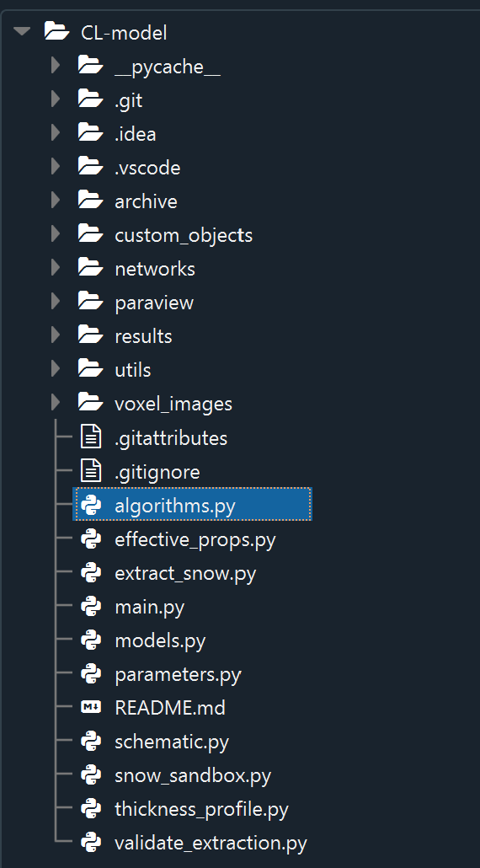Click the paraview folder icon

click(x=91, y=302)
